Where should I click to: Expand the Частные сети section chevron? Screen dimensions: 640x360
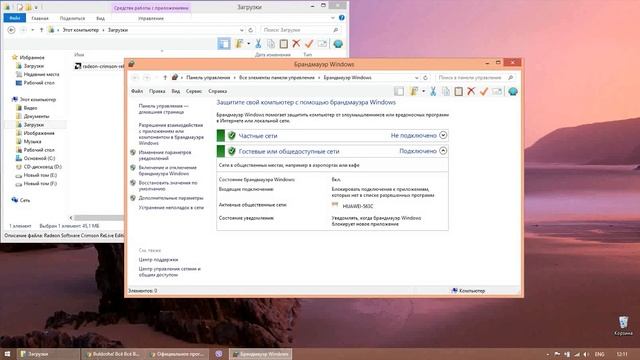(x=443, y=135)
